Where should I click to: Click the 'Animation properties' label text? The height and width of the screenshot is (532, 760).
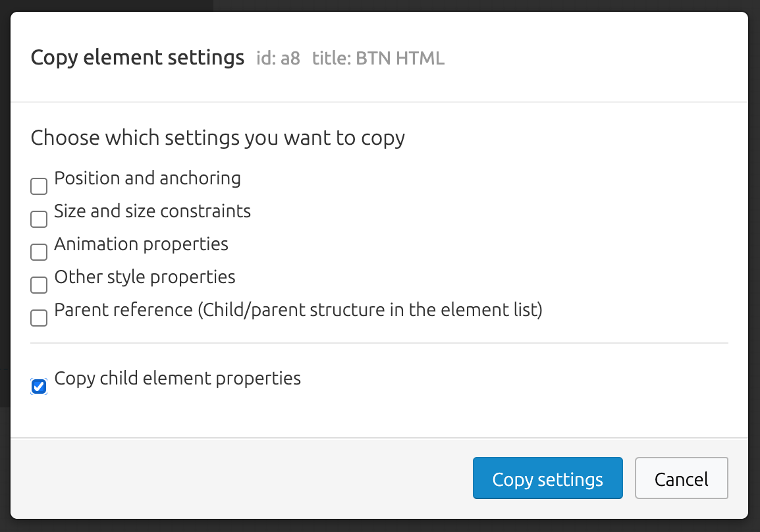pos(141,245)
